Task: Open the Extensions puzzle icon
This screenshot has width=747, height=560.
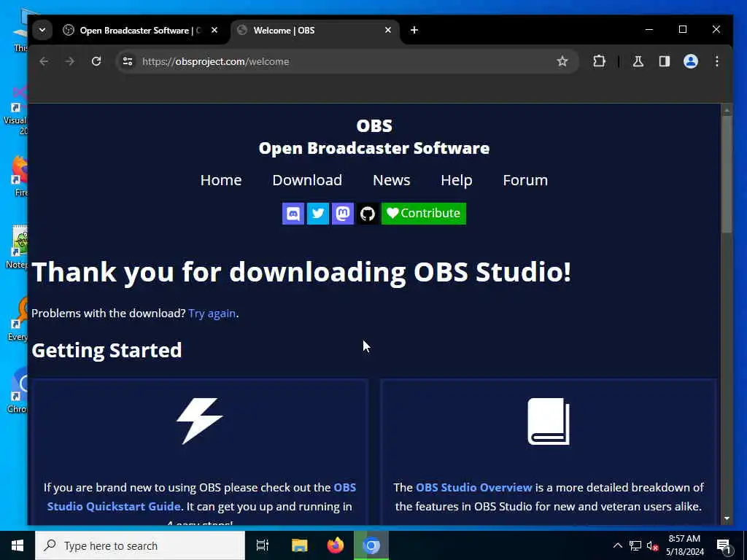Action: [x=600, y=61]
